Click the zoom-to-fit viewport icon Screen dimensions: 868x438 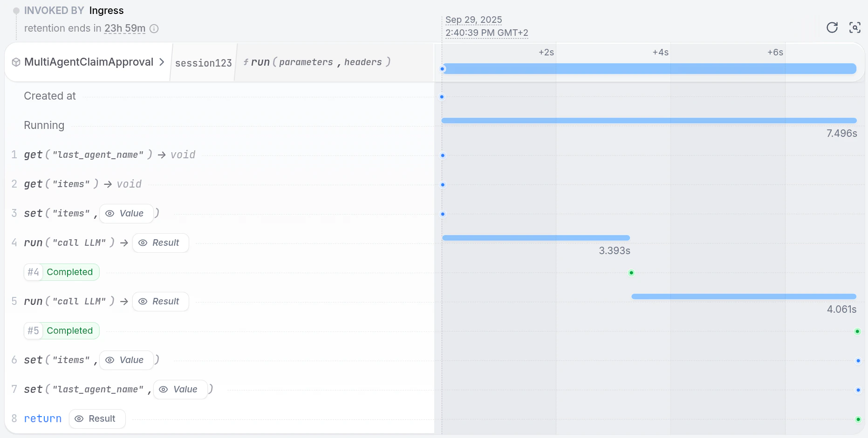(855, 27)
